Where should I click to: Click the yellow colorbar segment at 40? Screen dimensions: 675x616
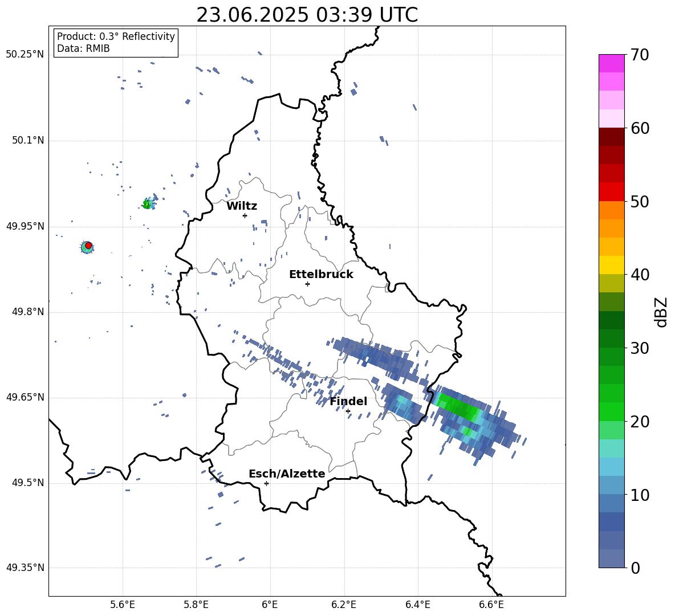[611, 265]
